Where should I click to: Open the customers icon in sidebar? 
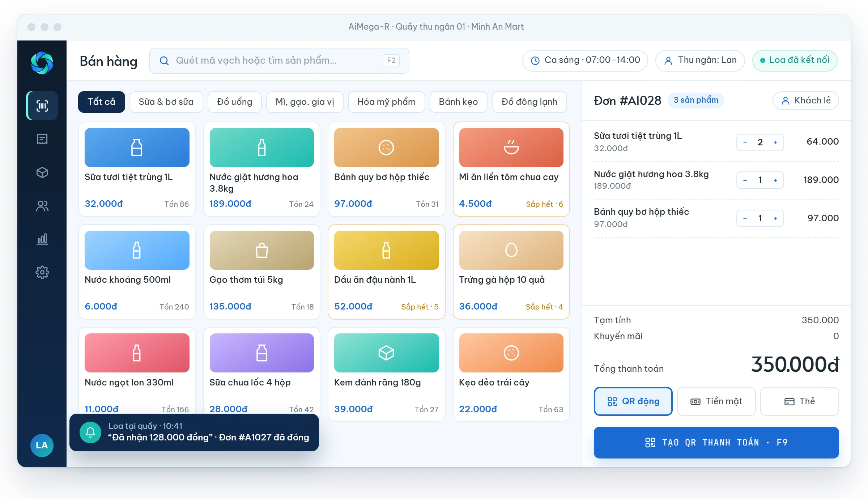[x=42, y=206]
